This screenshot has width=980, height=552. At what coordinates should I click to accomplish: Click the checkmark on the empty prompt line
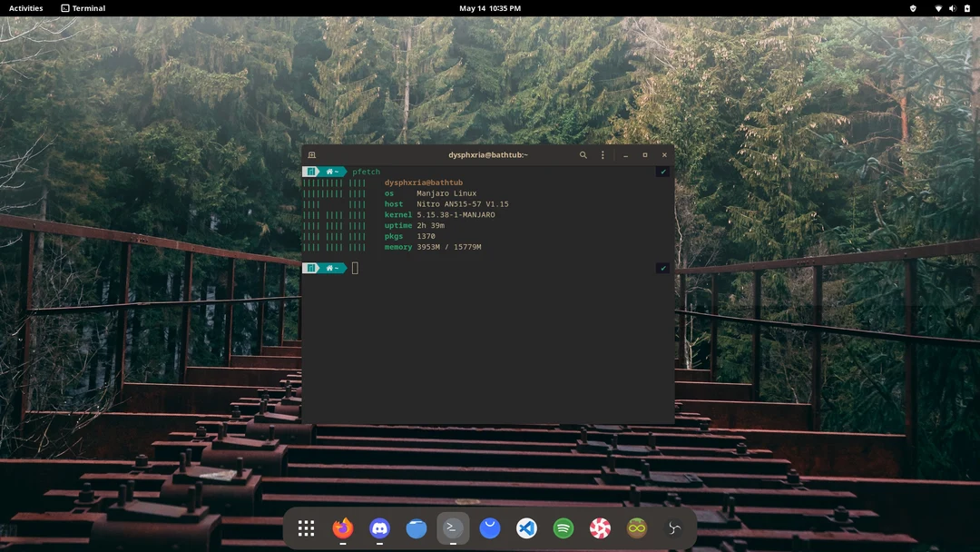(662, 268)
